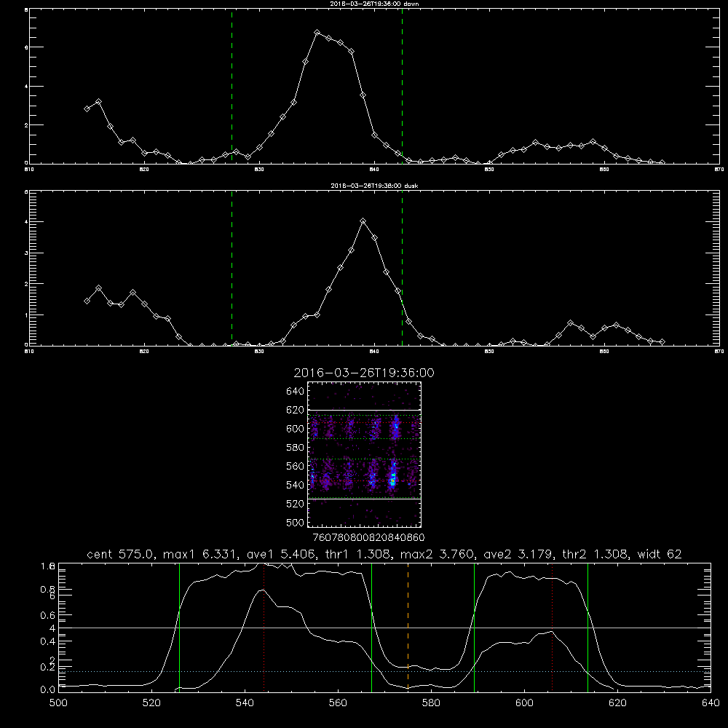The width and height of the screenshot is (728, 728).
Task: Click the image y-axis label 600
Action: [295, 429]
